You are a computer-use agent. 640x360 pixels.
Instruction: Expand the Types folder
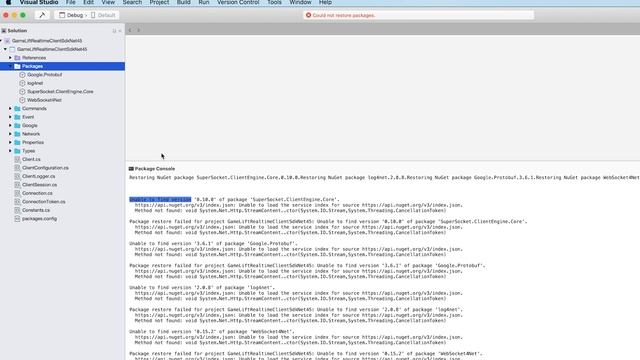tap(10, 151)
